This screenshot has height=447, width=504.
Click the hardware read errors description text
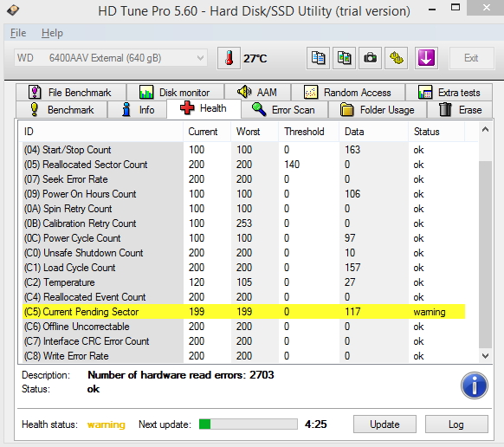pyautogui.click(x=181, y=375)
